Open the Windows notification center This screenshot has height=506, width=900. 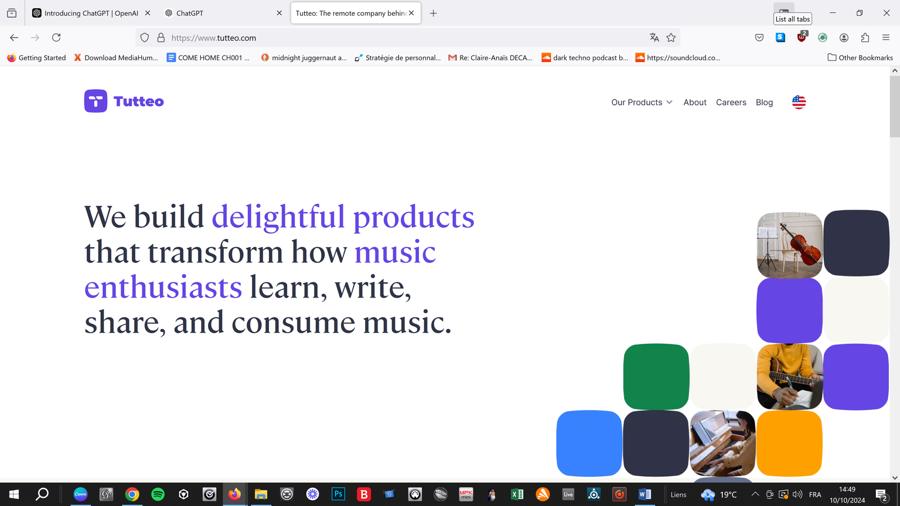tap(882, 494)
